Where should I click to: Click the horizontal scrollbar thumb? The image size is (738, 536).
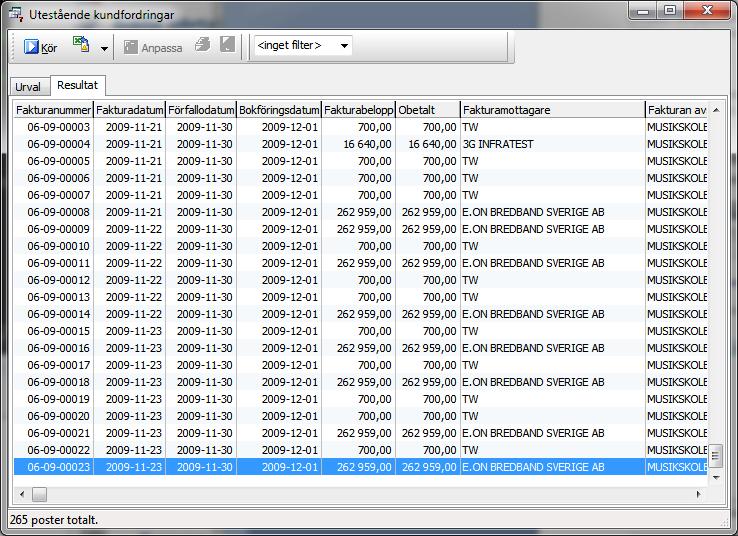click(x=40, y=494)
